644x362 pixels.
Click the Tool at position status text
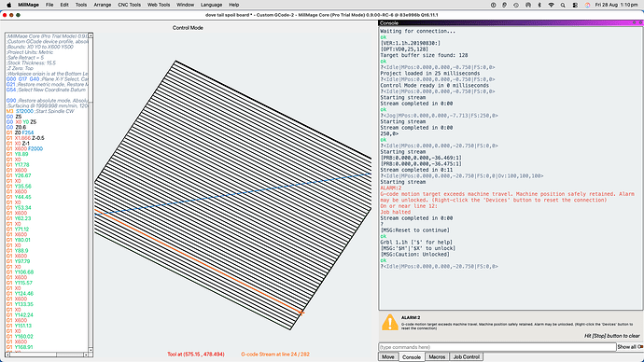coord(195,355)
